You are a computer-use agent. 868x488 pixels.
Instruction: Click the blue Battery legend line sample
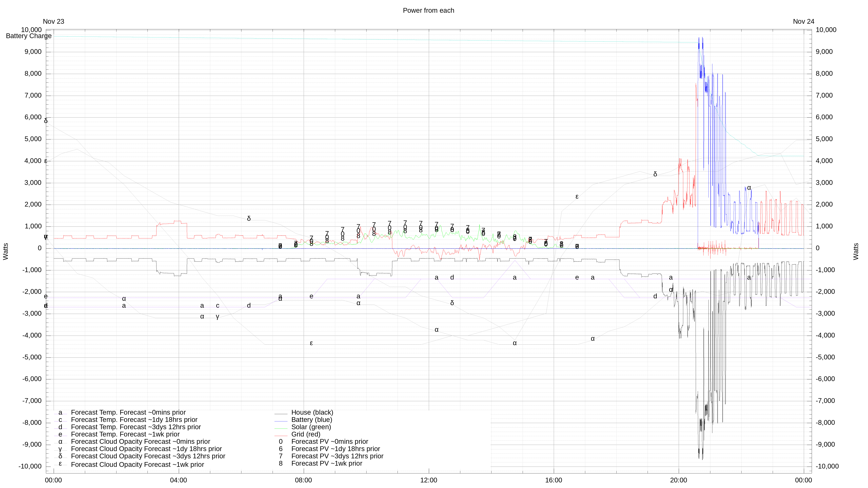pyautogui.click(x=281, y=421)
